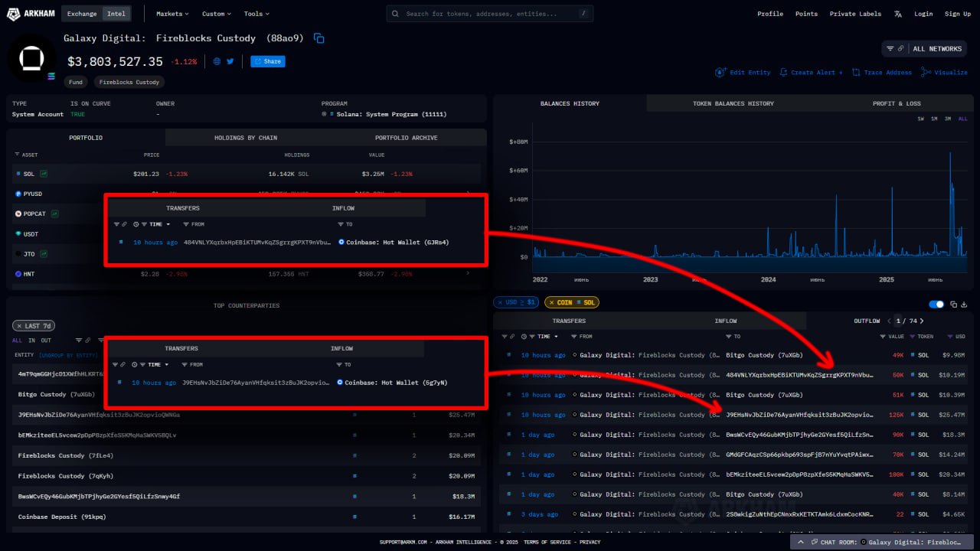Remove the USD ≥ $1 filter chip
This screenshot has width=980, height=551.
(x=500, y=302)
